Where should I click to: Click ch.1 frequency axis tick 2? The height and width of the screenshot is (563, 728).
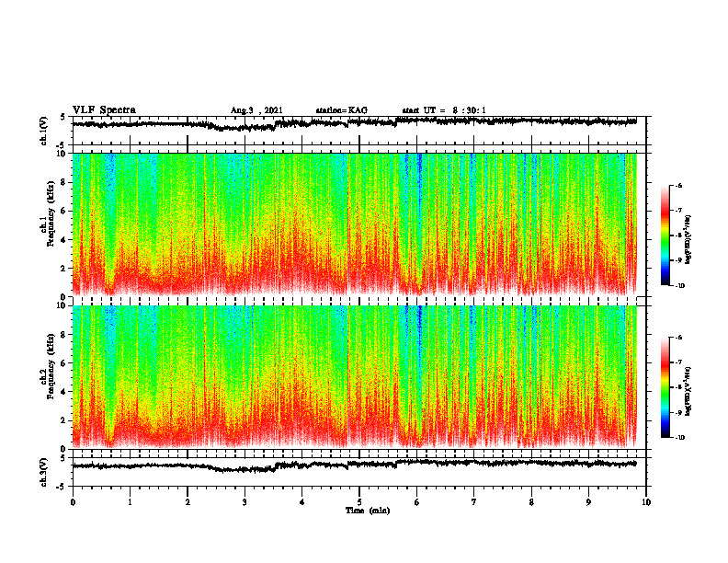click(x=64, y=268)
